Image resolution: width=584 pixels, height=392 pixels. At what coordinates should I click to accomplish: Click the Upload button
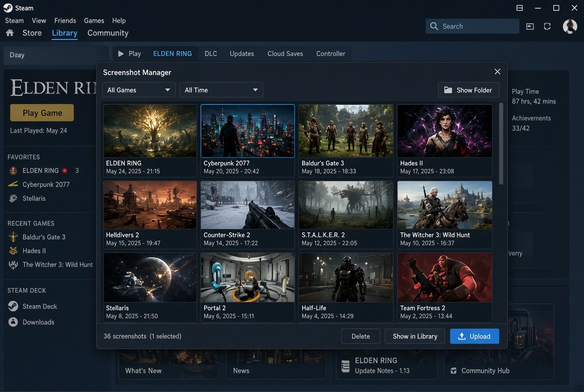point(474,336)
